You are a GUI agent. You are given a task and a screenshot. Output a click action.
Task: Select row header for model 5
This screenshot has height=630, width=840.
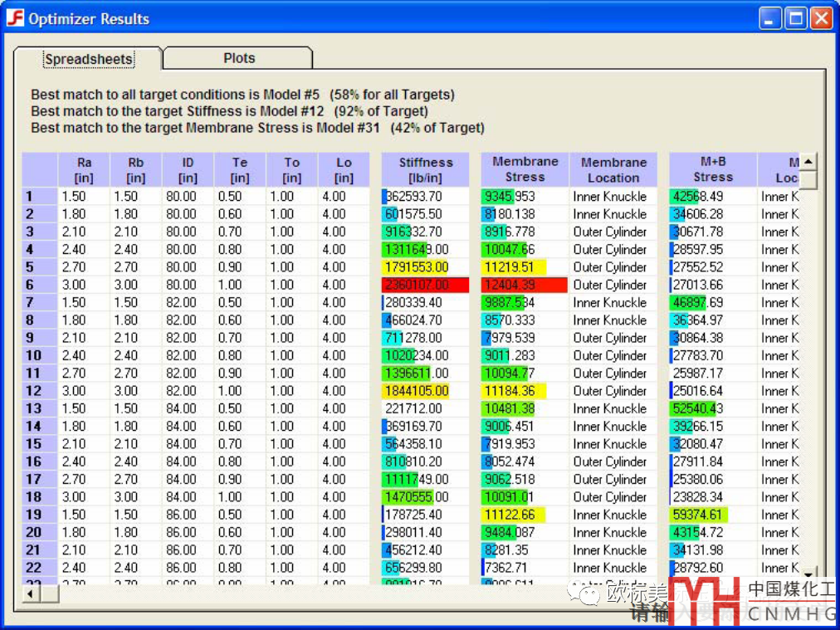[x=40, y=267]
